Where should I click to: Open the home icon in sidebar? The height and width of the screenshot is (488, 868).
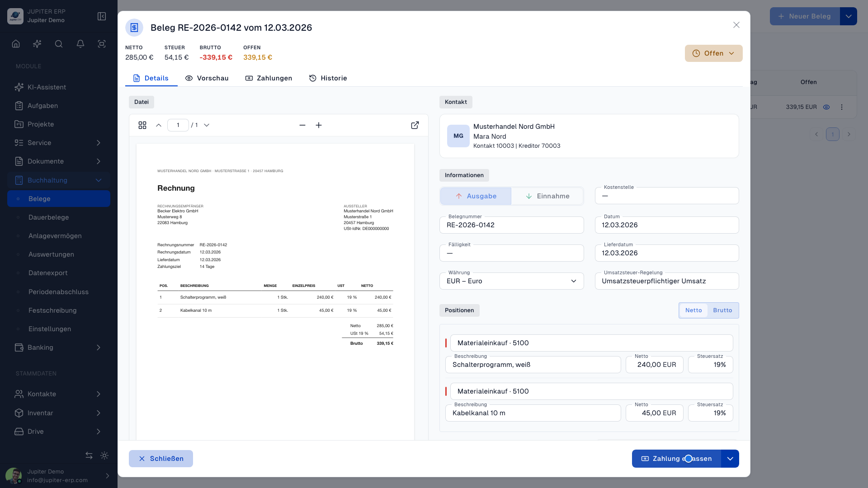pos(16,44)
